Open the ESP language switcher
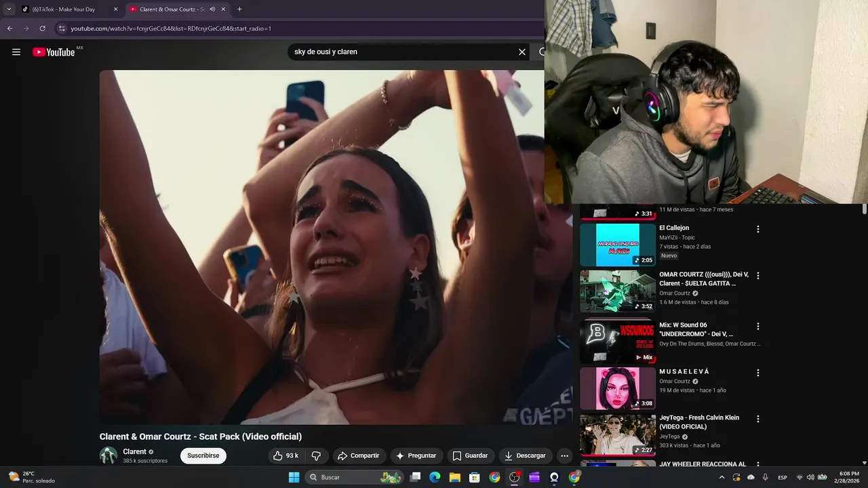The width and height of the screenshot is (868, 488). 783,477
